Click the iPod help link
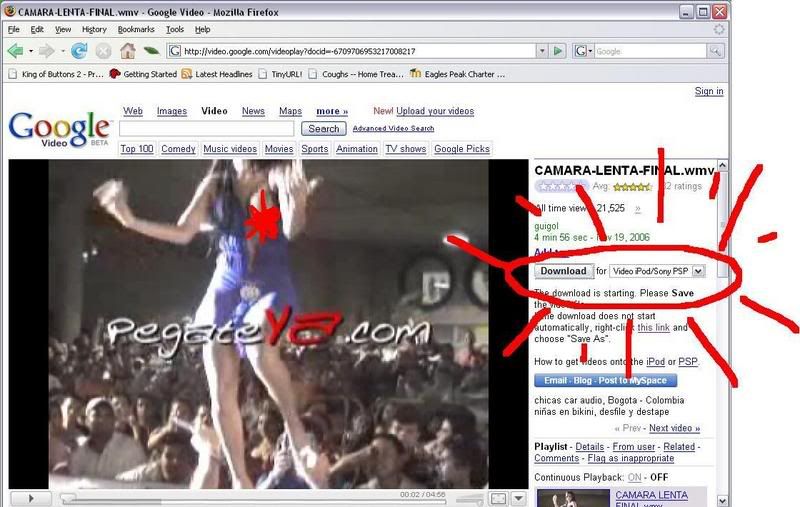The image size is (800, 507). 656,362
